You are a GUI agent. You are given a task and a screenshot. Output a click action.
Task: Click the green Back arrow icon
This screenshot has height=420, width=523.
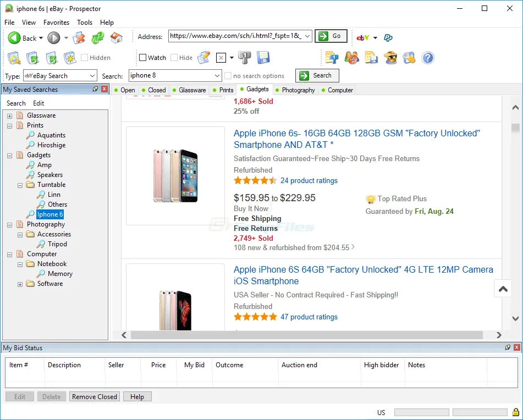pyautogui.click(x=14, y=38)
